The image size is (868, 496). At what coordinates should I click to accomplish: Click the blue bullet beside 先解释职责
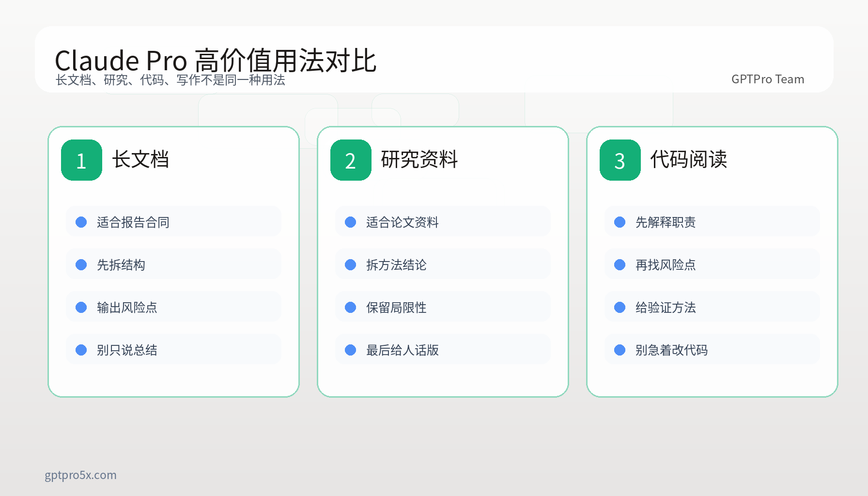click(620, 222)
